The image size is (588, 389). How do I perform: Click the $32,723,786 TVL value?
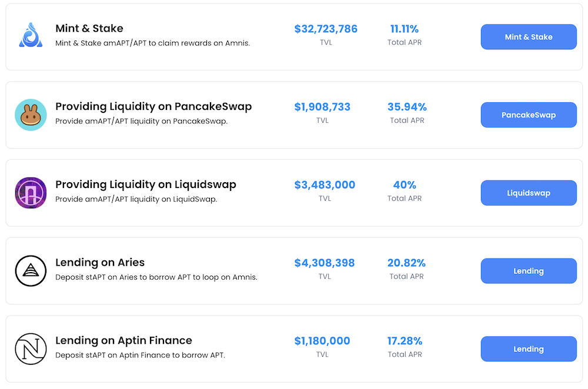326,28
